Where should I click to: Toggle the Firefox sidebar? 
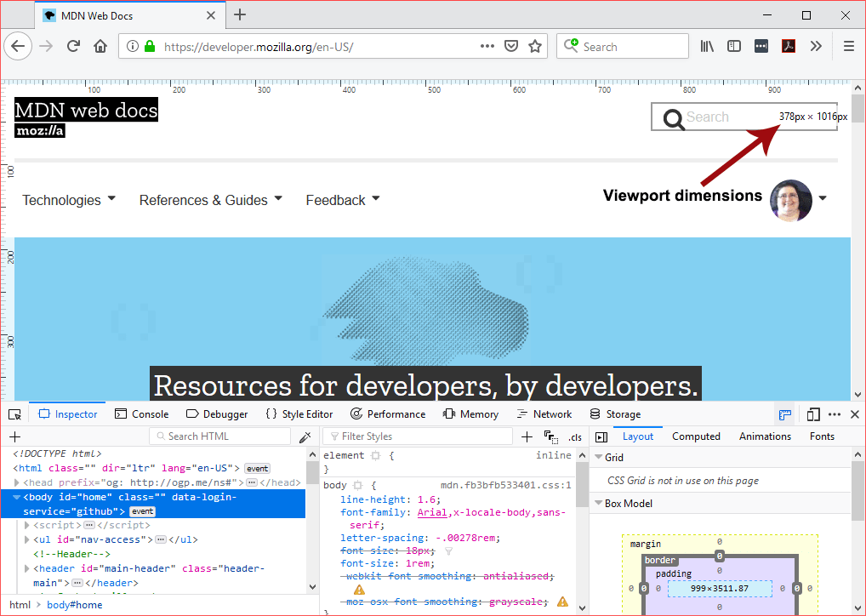(x=733, y=46)
